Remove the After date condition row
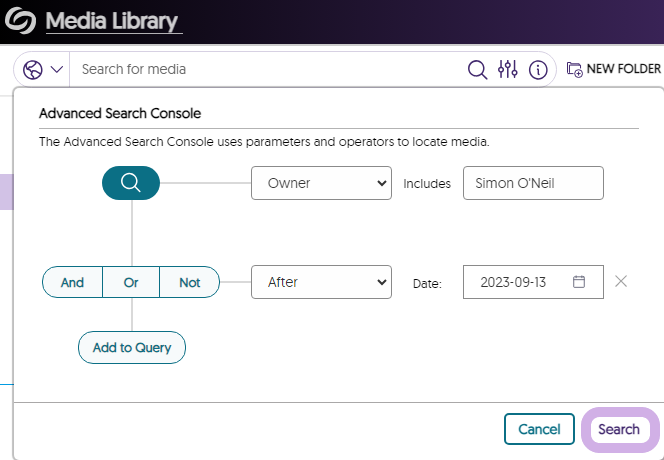664x460 pixels. [x=621, y=282]
